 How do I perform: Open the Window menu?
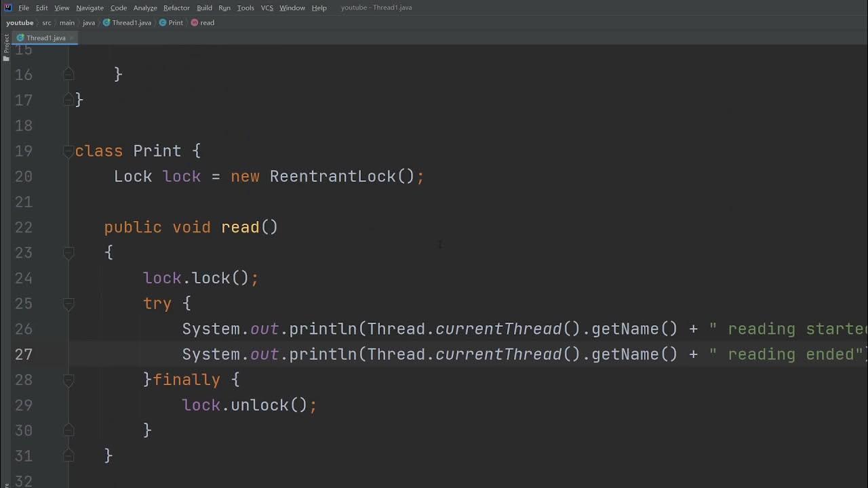(x=292, y=7)
